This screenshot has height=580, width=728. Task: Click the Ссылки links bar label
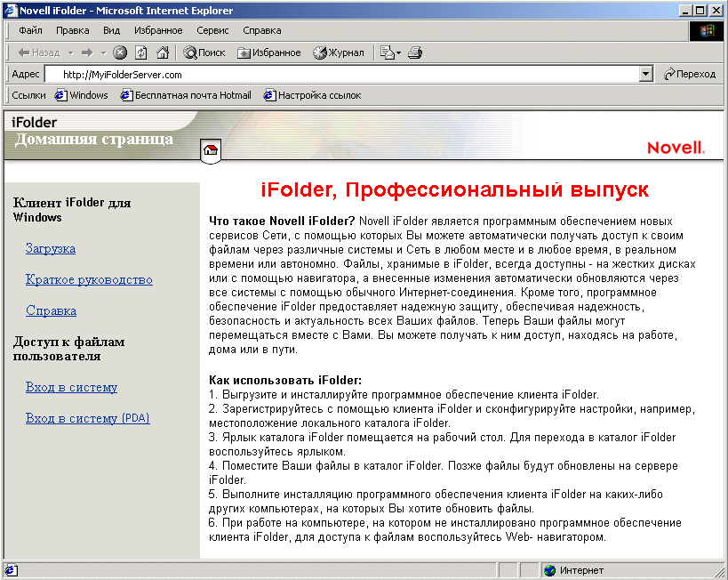point(28,95)
